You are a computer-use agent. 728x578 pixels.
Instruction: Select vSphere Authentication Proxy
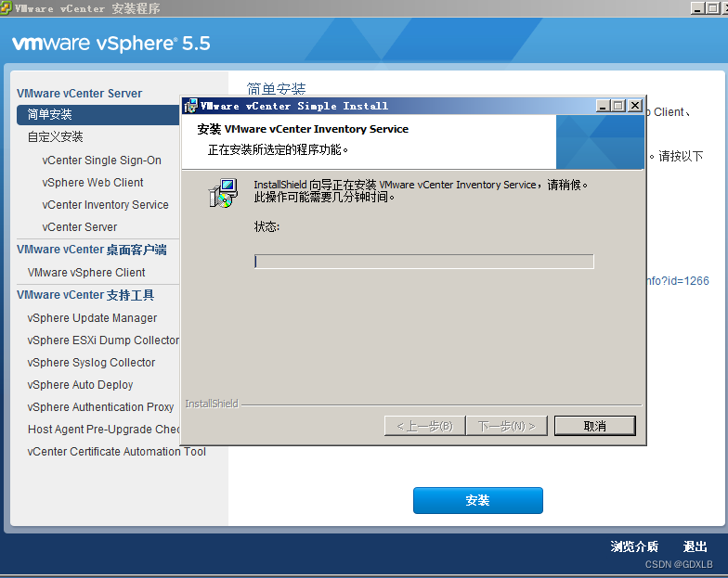tap(100, 406)
